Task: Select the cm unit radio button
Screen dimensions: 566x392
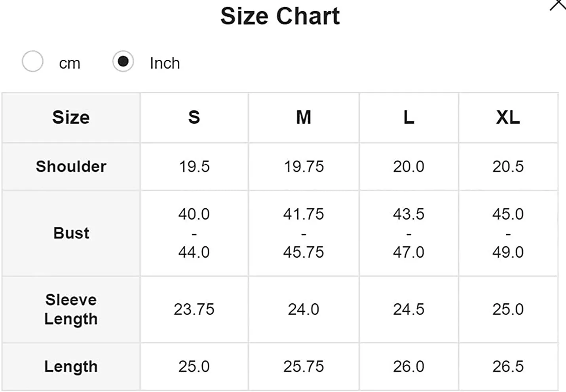Action: pyautogui.click(x=32, y=61)
